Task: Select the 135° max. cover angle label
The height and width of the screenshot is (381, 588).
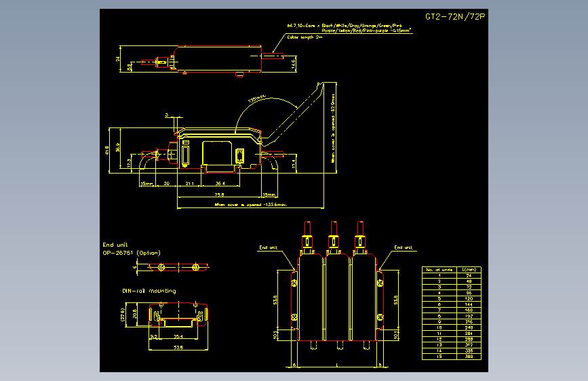Action: point(257,99)
